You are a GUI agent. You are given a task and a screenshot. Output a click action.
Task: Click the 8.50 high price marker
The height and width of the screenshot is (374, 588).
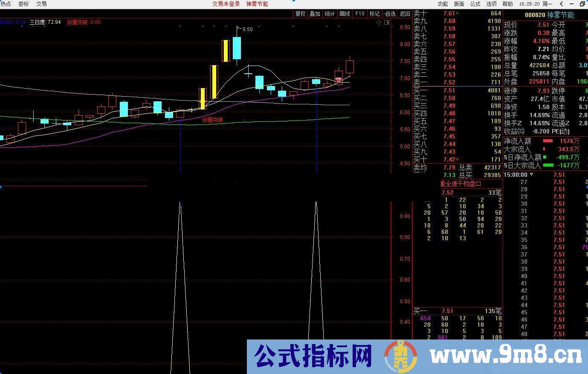click(x=247, y=29)
